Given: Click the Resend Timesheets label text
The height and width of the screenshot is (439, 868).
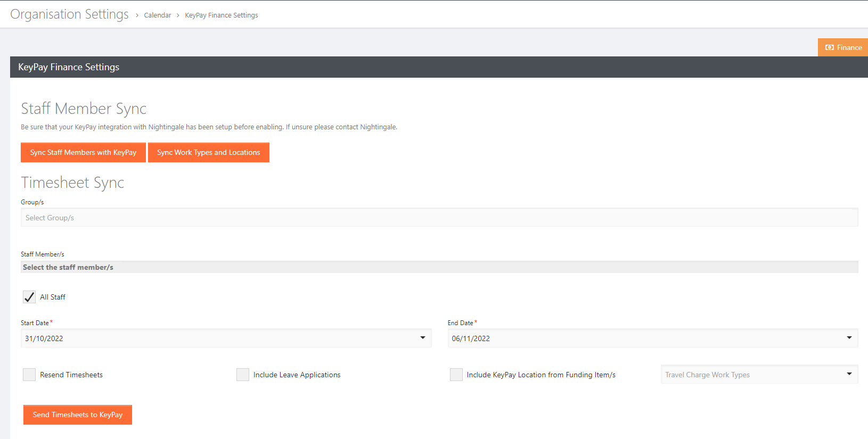Looking at the screenshot, I should click(x=71, y=375).
